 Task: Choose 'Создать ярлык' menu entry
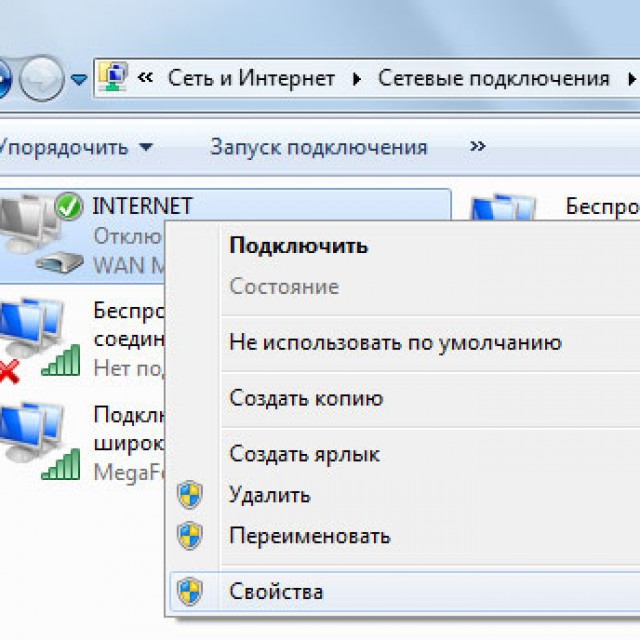point(304,454)
